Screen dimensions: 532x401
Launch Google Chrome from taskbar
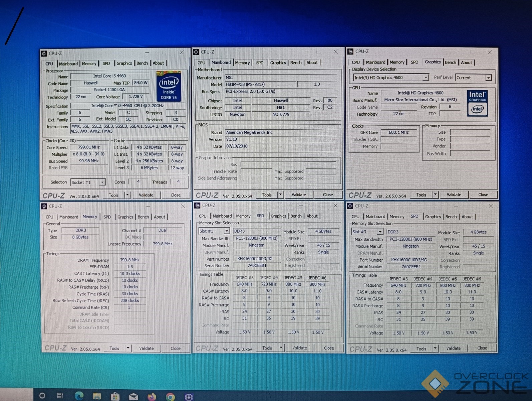(x=170, y=397)
